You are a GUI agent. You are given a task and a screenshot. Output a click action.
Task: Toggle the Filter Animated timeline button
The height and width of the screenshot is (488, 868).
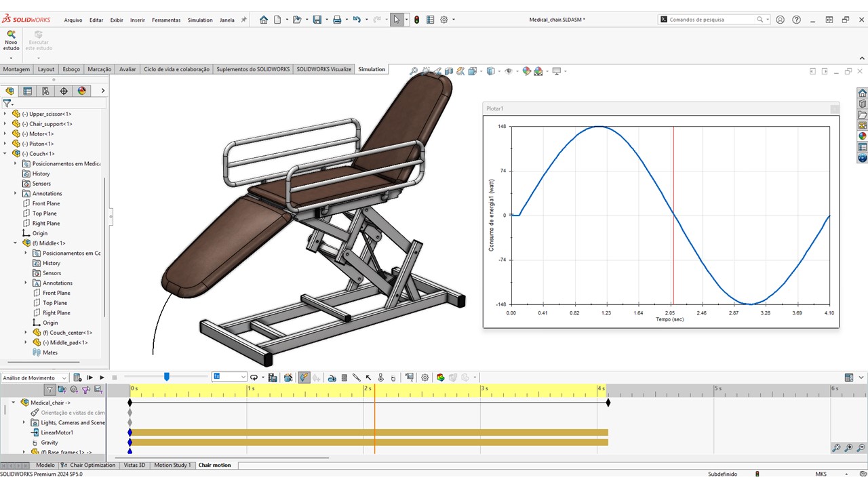pyautogui.click(x=62, y=390)
